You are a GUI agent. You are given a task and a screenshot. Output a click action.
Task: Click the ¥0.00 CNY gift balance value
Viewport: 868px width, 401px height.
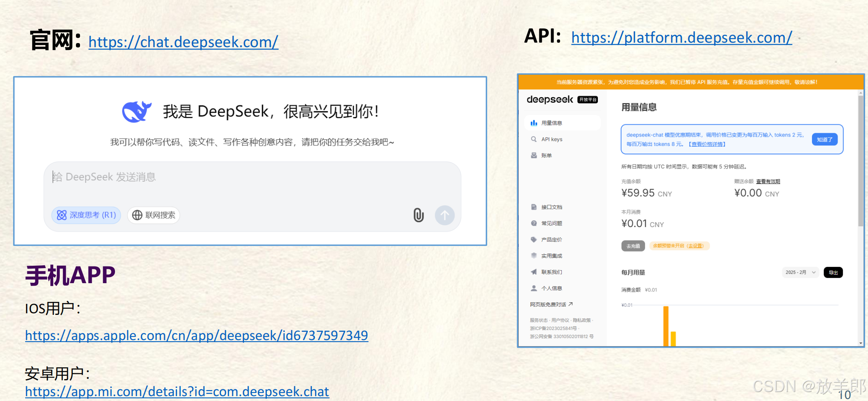[x=757, y=193]
